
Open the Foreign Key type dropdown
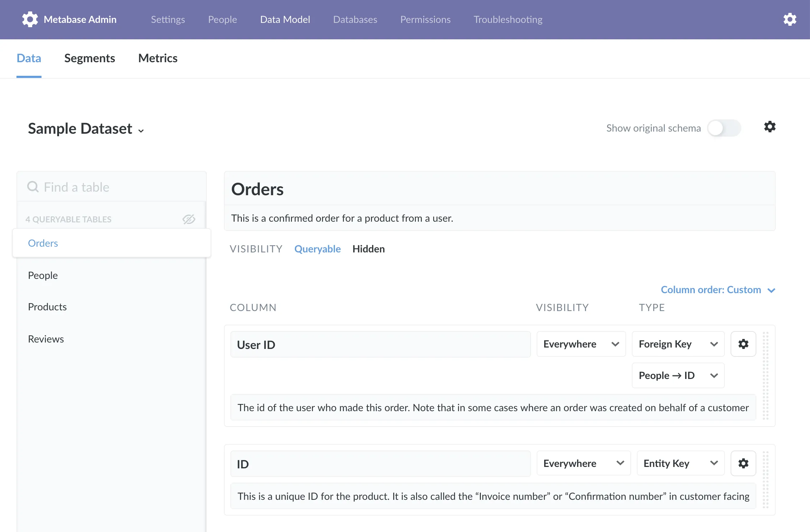pos(678,344)
